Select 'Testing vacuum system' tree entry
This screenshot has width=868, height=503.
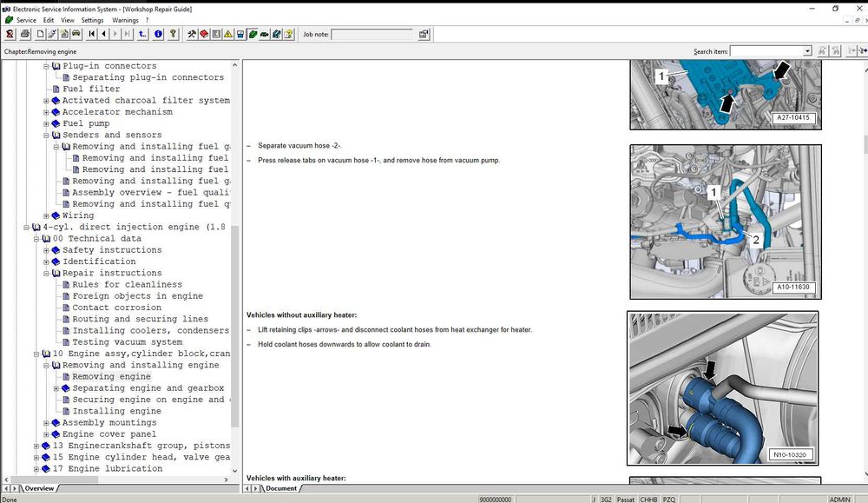[128, 342]
